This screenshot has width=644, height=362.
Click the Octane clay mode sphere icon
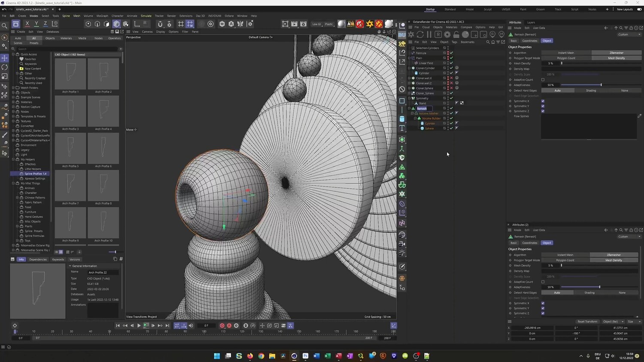(x=465, y=34)
